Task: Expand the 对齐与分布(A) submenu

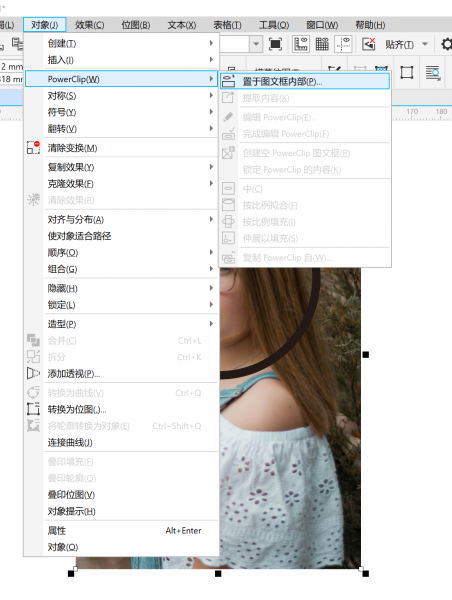Action: (121, 219)
